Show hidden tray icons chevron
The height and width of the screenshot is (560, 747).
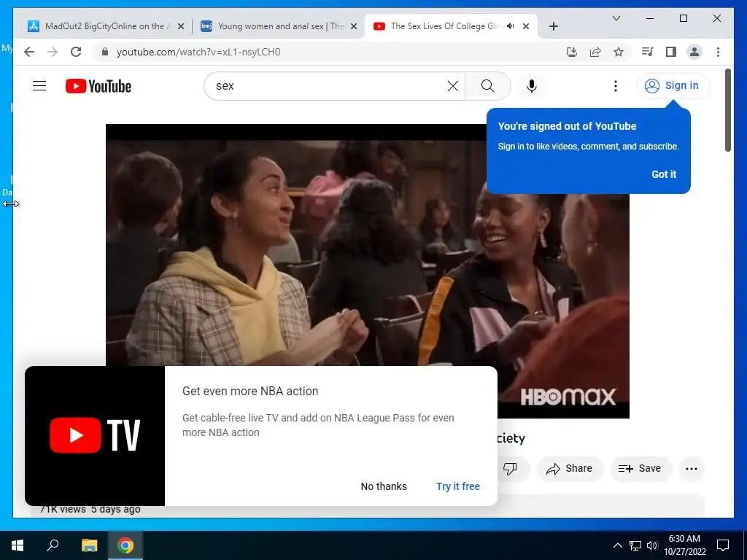pyautogui.click(x=617, y=545)
